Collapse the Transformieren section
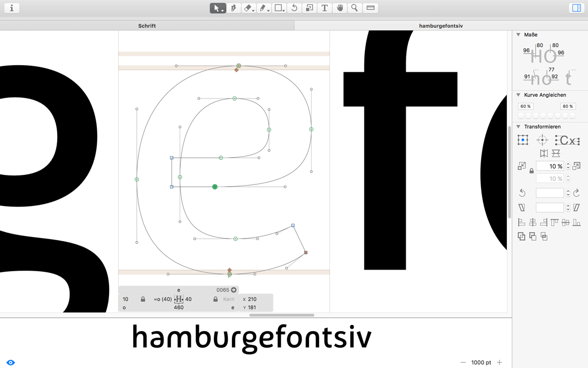Viewport: 588px width, 368px height. pos(518,127)
